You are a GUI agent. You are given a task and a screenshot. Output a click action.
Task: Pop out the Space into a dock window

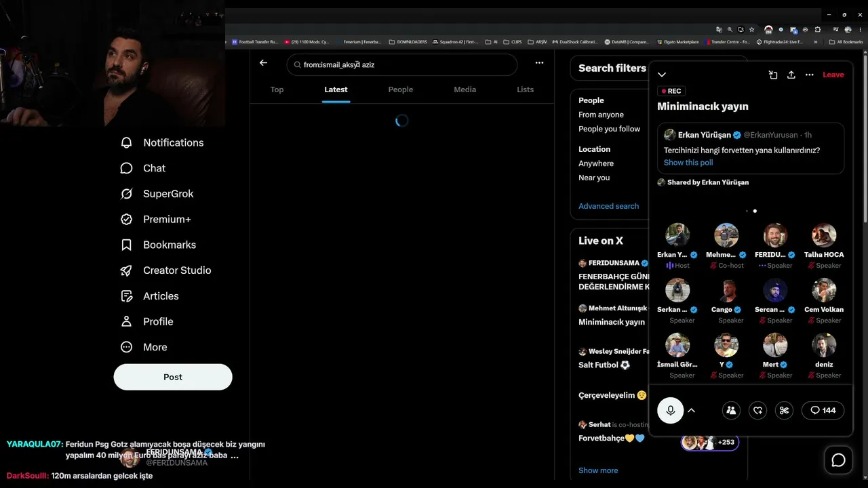tap(773, 75)
